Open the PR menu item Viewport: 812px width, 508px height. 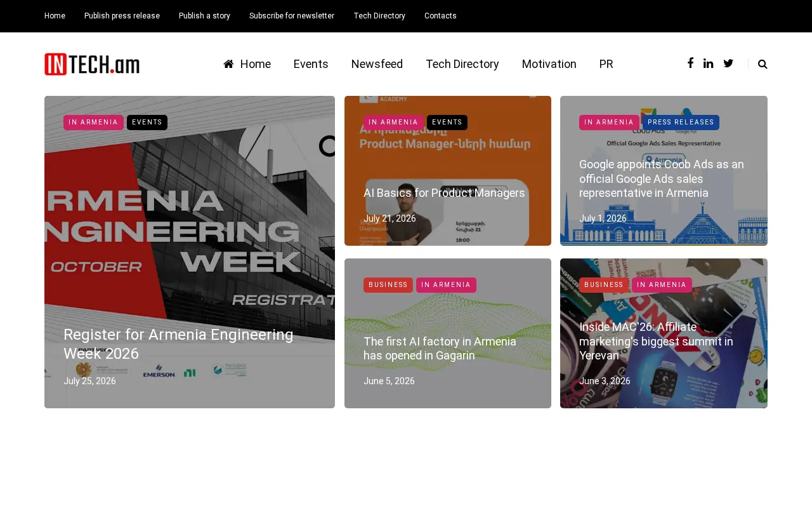click(x=606, y=64)
